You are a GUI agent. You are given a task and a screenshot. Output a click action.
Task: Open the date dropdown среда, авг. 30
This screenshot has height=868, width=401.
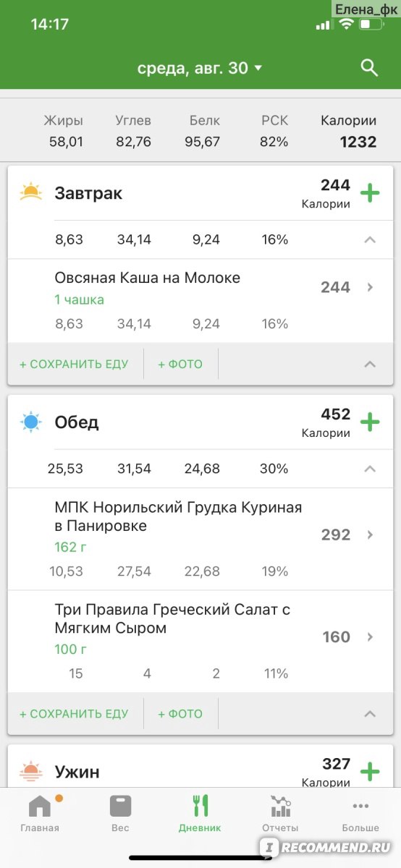click(200, 68)
